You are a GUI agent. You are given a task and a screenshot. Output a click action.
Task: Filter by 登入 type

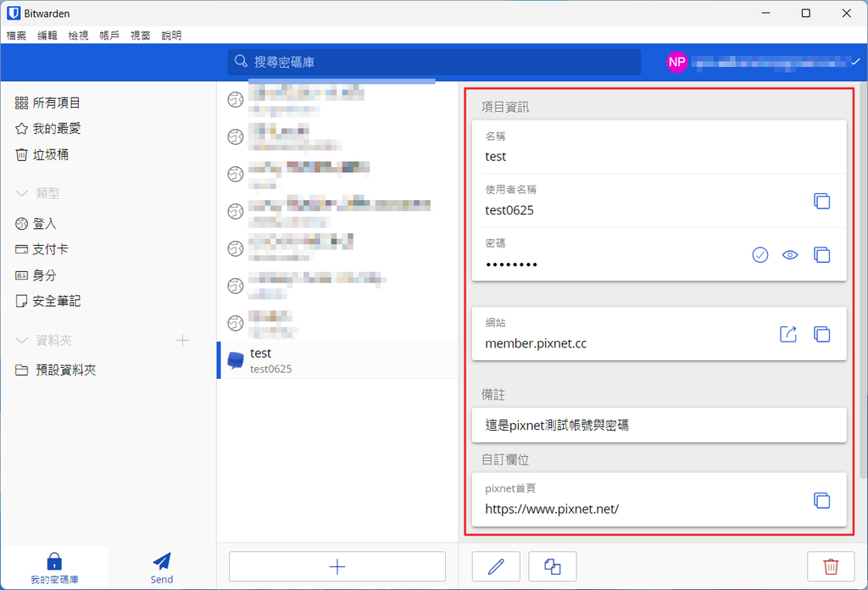pos(36,224)
